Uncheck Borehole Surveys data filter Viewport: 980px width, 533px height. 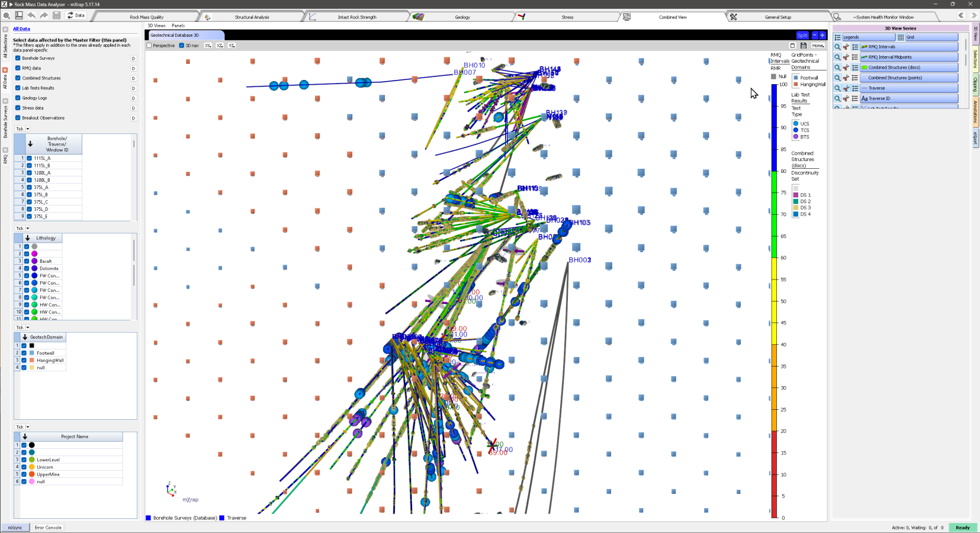pyautogui.click(x=18, y=58)
